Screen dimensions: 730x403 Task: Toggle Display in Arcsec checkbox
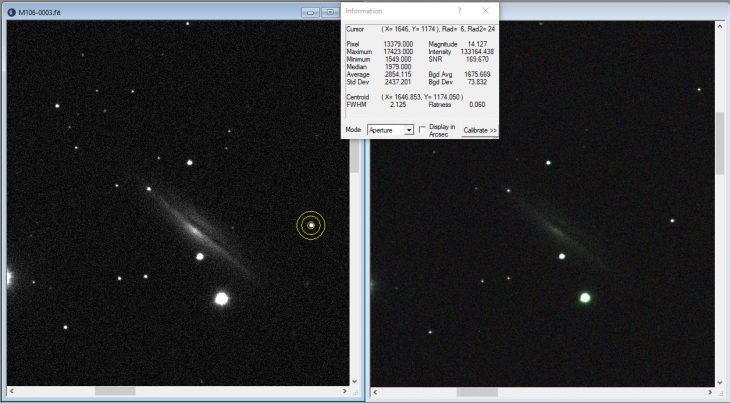(423, 130)
